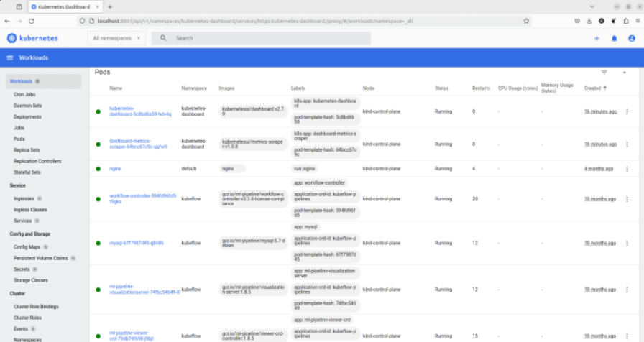Open the browser extensions puzzle icon
Image resolution: width=644 pixels, height=342 pixels.
[x=626, y=21]
